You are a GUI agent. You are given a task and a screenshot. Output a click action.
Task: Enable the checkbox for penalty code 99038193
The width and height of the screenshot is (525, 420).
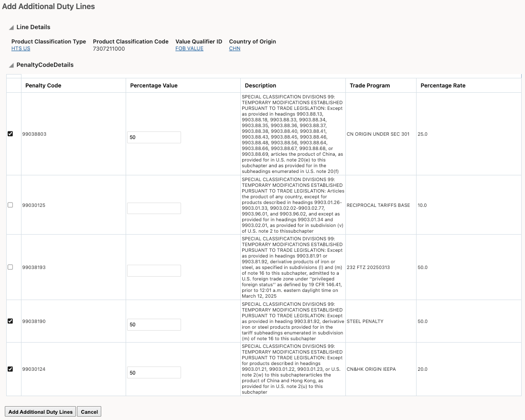tap(10, 267)
